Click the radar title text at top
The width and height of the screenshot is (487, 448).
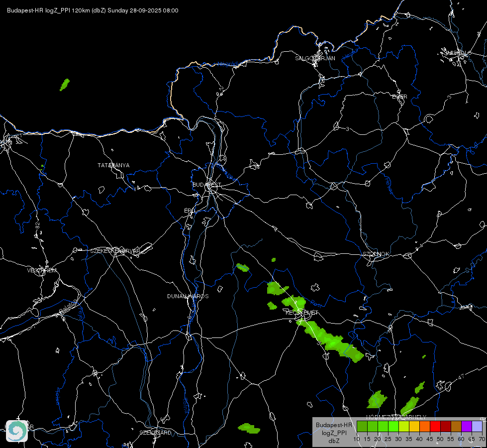[x=93, y=10]
